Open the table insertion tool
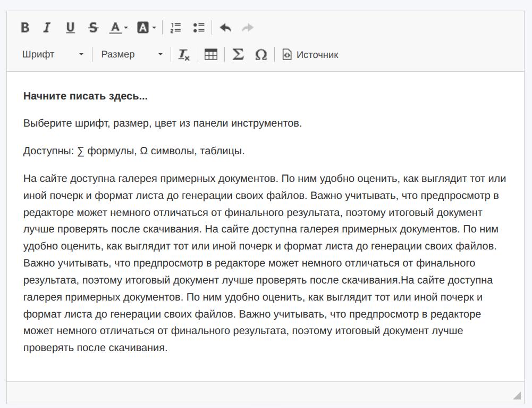Viewport: 532px width, 408px height. (x=211, y=54)
